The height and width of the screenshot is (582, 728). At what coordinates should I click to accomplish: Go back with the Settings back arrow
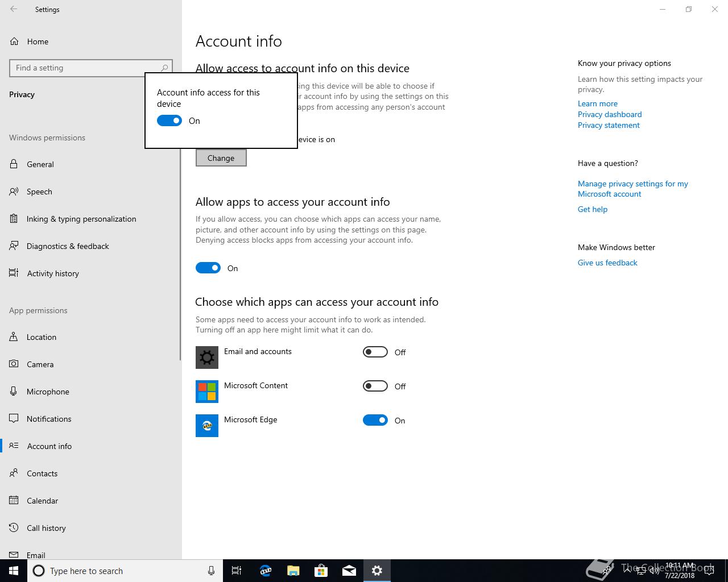pos(14,9)
